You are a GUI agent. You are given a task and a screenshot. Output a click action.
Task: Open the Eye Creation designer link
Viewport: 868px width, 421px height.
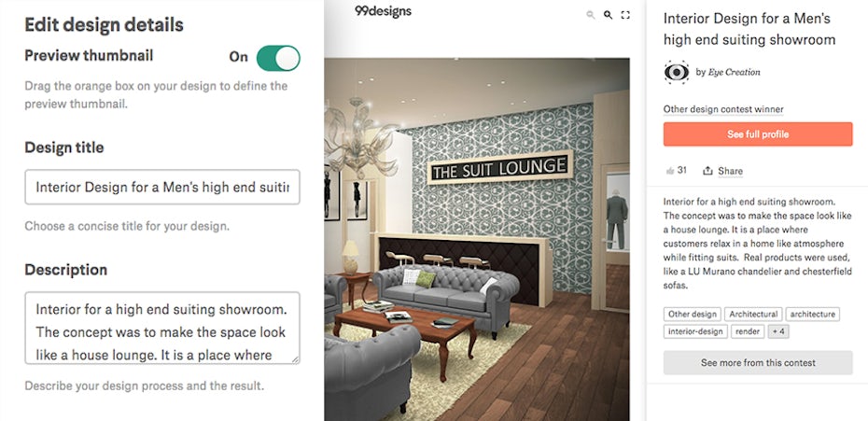click(734, 72)
